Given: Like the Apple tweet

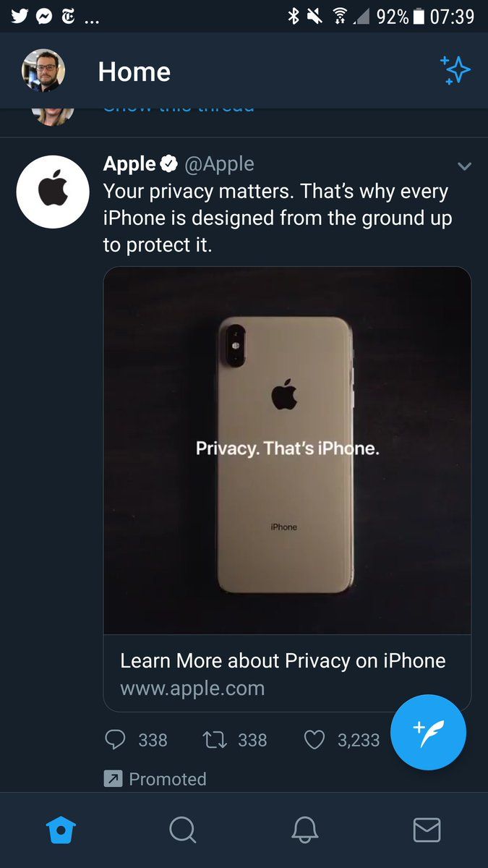Looking at the screenshot, I should pyautogui.click(x=314, y=739).
